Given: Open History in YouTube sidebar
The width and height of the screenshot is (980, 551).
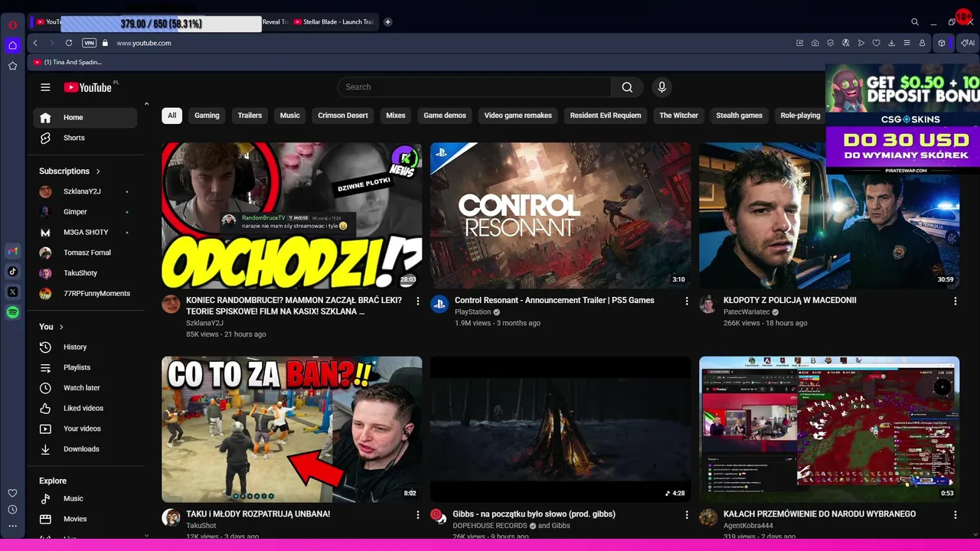Looking at the screenshot, I should 85,347.
